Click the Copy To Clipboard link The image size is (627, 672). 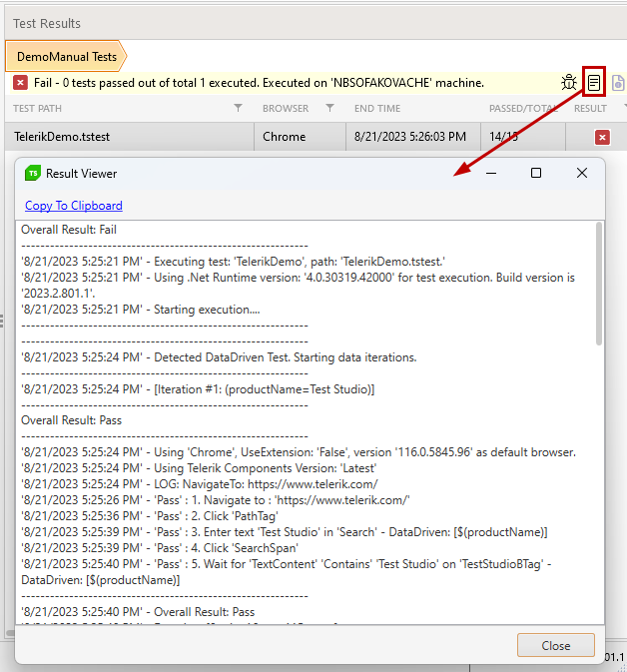74,206
